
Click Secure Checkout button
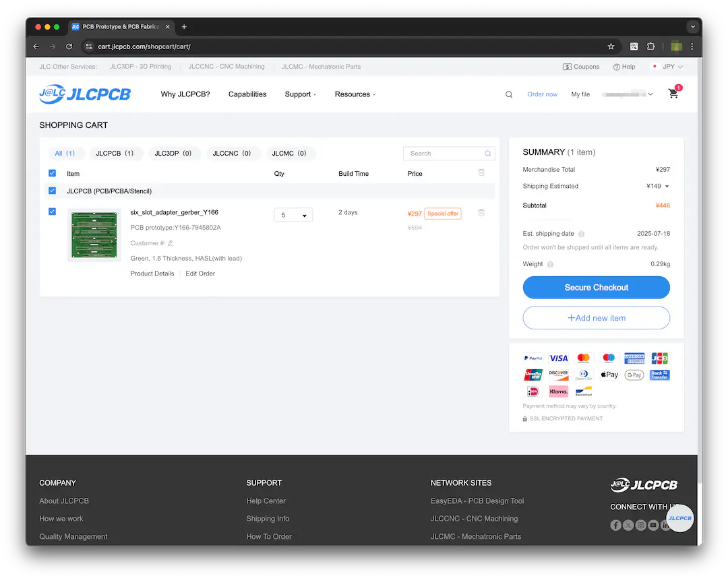tap(596, 288)
